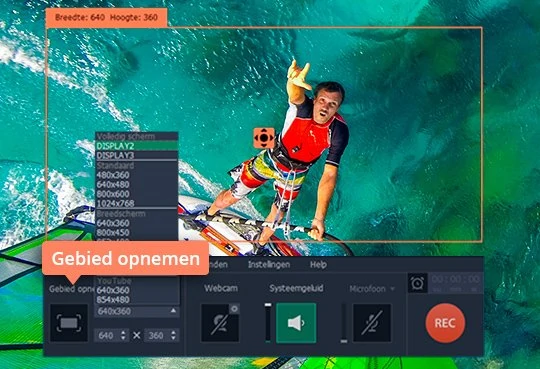The height and width of the screenshot is (369, 540).
Task: Toggle the webcam on
Action: pyautogui.click(x=220, y=323)
